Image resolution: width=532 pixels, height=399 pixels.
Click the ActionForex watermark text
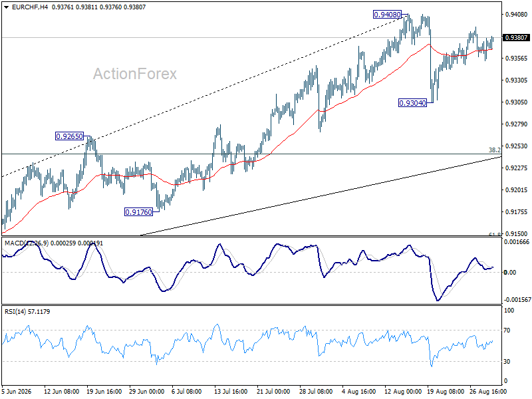[x=135, y=74]
